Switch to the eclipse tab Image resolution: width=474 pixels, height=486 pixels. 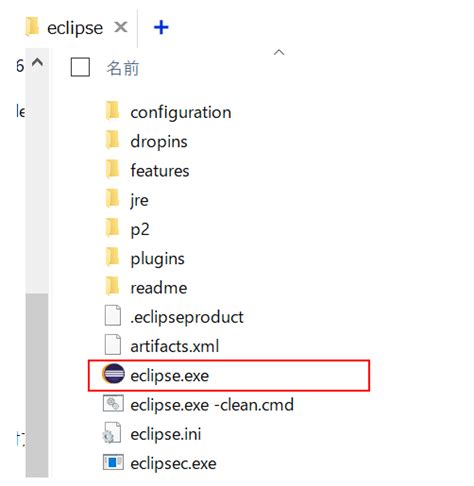[75, 28]
